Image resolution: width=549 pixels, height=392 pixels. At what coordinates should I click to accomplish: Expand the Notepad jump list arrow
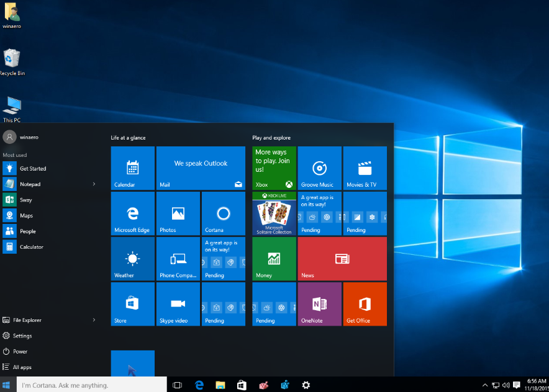(94, 184)
